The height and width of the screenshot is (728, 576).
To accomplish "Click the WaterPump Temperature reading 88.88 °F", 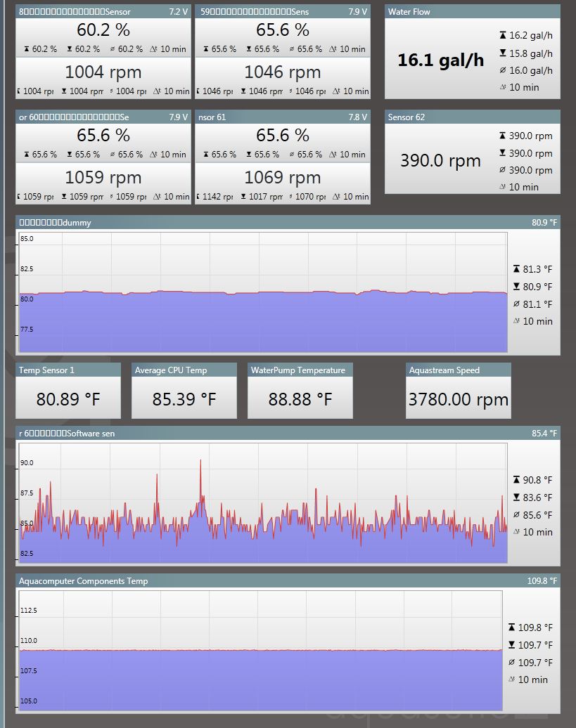I will coord(300,399).
